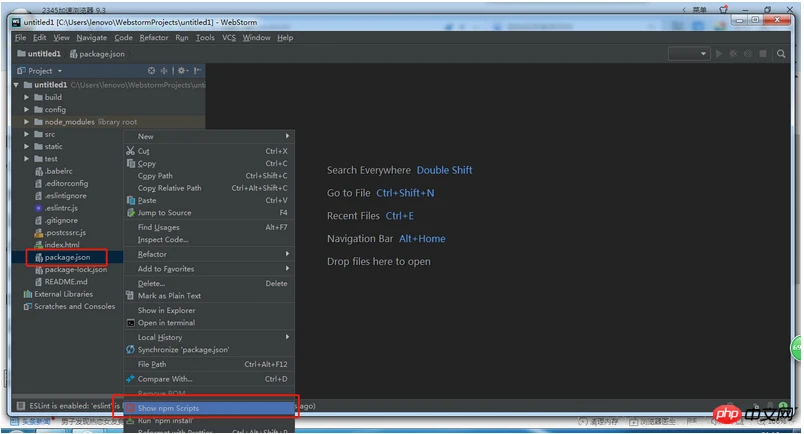
Task: Expand the build folder
Action: (x=26, y=97)
